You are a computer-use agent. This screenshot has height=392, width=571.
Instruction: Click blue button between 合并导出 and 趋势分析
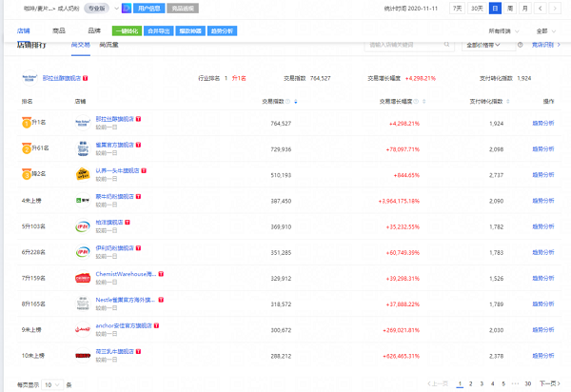[x=190, y=31]
